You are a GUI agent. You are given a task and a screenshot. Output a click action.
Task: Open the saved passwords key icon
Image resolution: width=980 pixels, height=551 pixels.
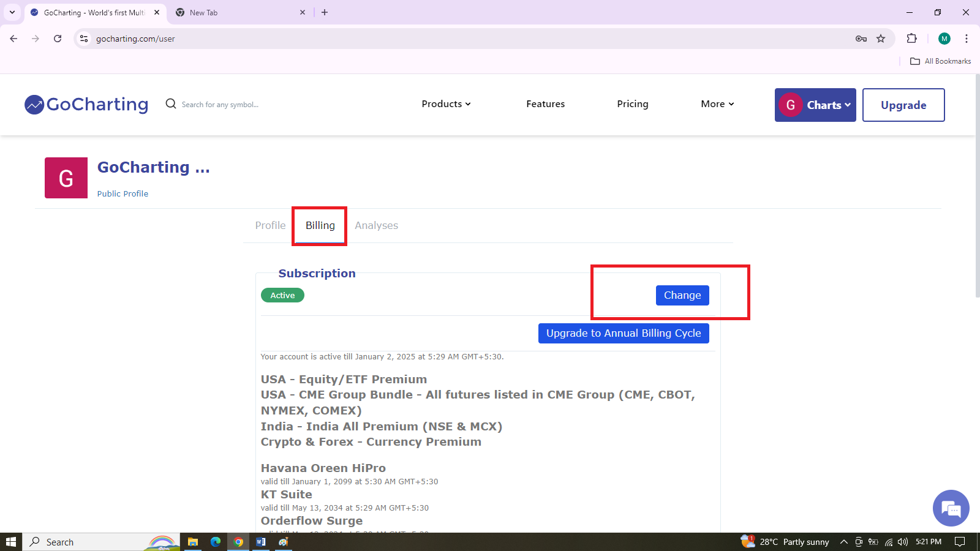click(861, 39)
